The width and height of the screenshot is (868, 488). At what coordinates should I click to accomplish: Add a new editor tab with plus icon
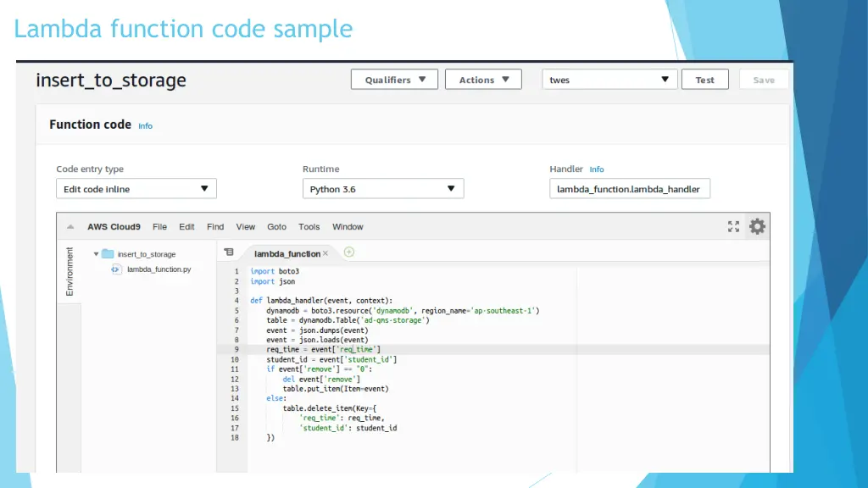click(x=348, y=252)
